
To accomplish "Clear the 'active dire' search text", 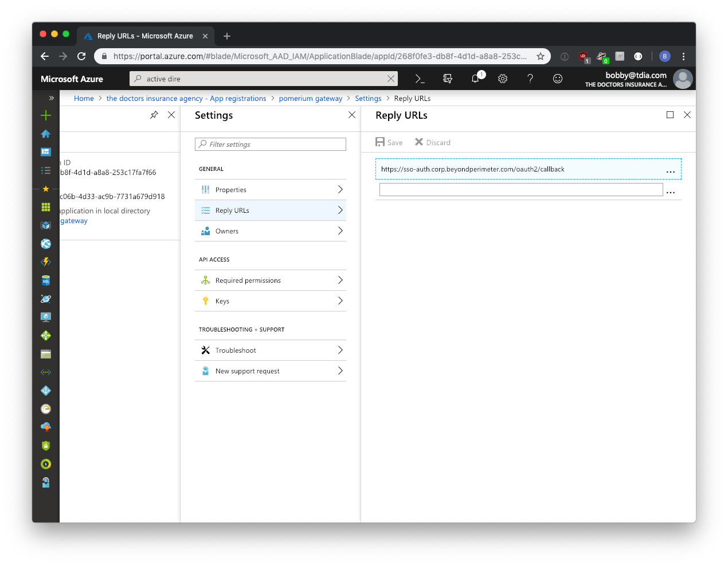I will click(x=391, y=79).
